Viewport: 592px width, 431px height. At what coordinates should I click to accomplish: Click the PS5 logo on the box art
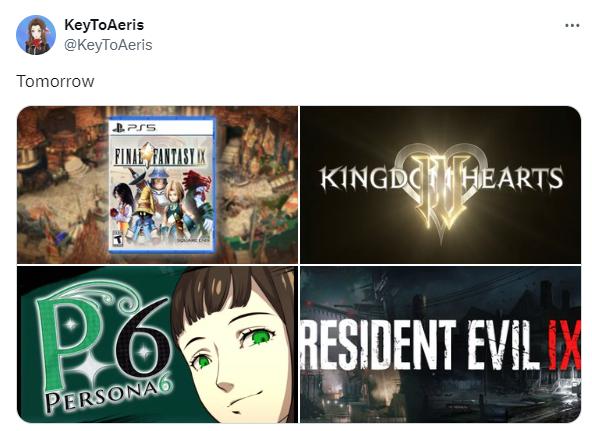click(134, 128)
